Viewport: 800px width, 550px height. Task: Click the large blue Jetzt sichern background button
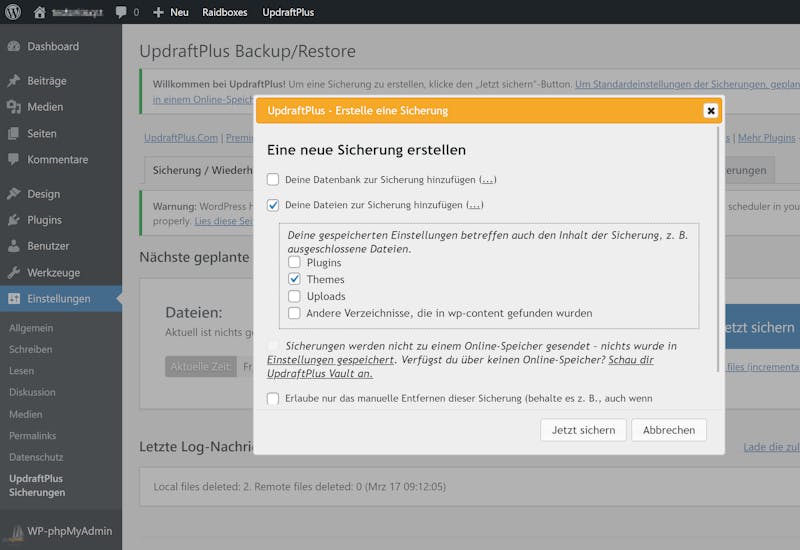pos(761,327)
